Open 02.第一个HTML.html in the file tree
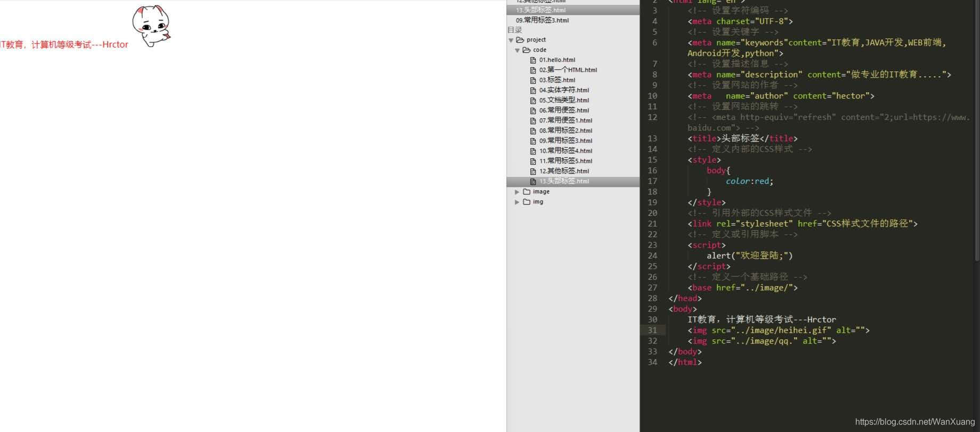 (x=568, y=70)
